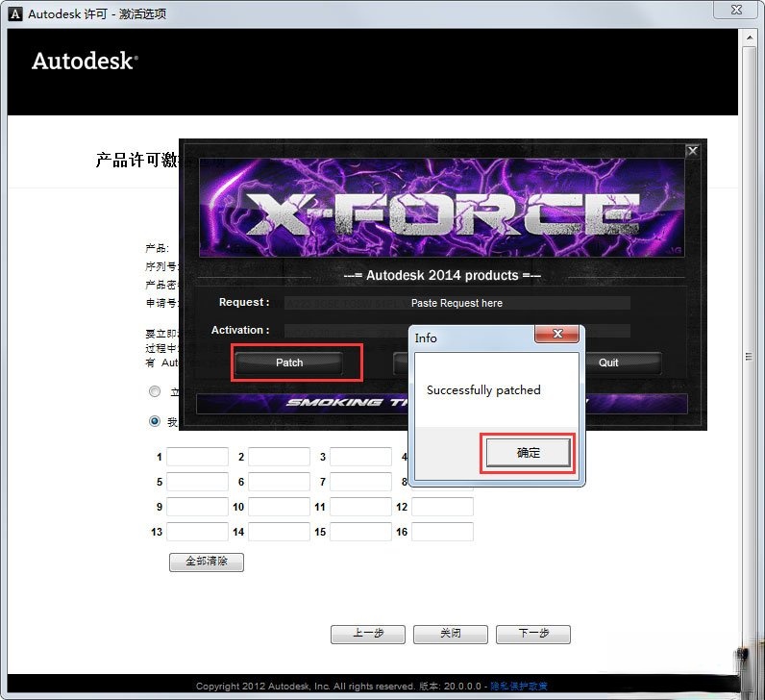Viewport: 765px width, 700px height.
Task: Click the Patch button in X-Force window
Action: click(x=289, y=362)
